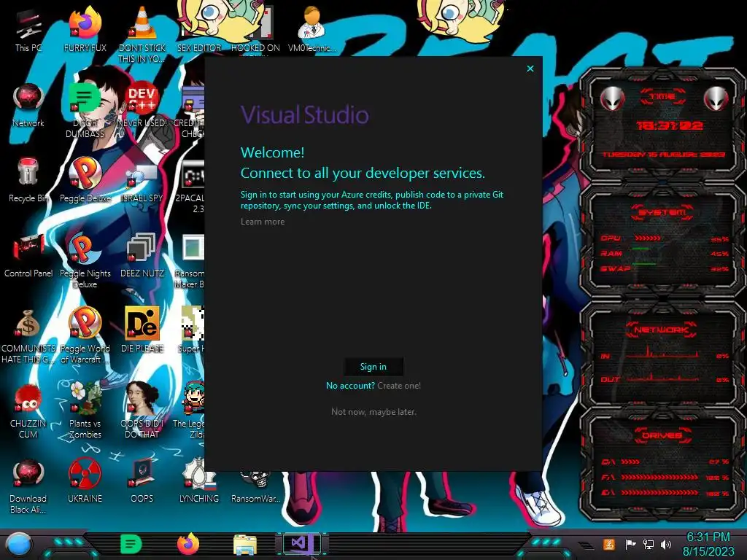Select the DIE PLEASE De icon
The height and width of the screenshot is (560, 747).
coord(142,330)
